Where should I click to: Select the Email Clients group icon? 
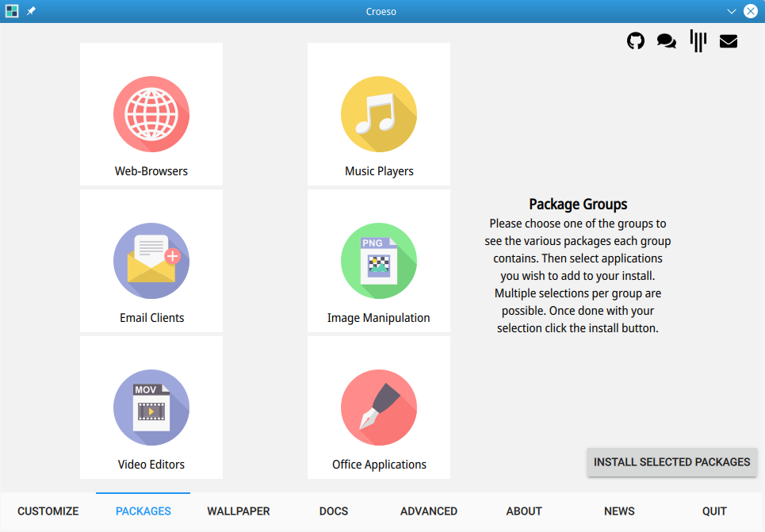click(x=151, y=261)
